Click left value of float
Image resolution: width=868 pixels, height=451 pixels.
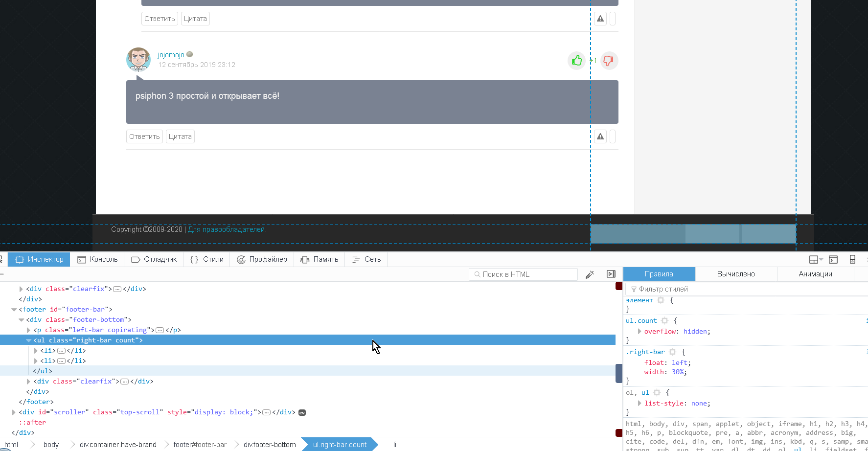coord(680,363)
